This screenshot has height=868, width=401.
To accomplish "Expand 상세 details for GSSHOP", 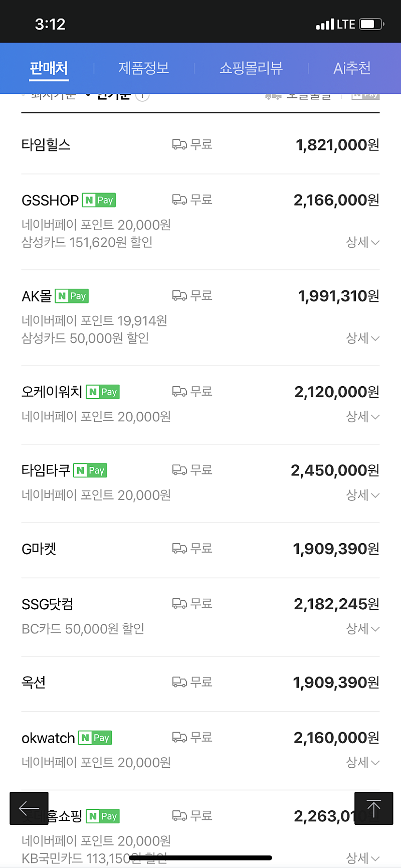I will (x=362, y=242).
